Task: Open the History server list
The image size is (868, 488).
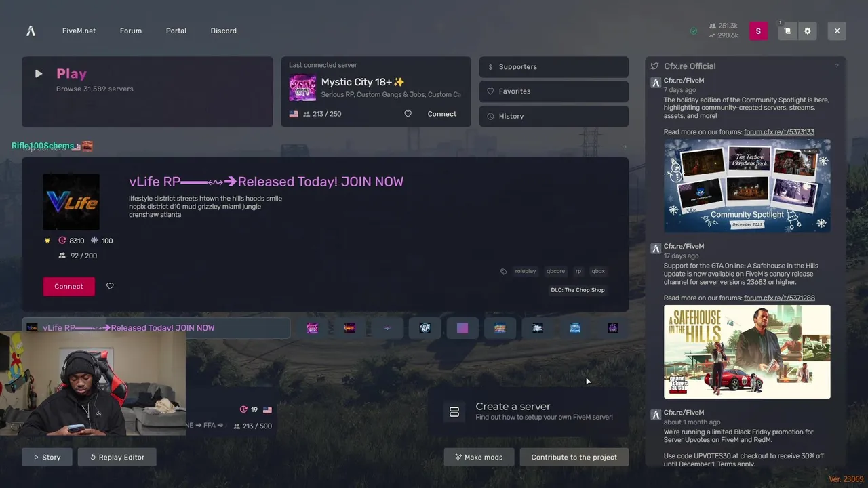Action: click(x=554, y=116)
